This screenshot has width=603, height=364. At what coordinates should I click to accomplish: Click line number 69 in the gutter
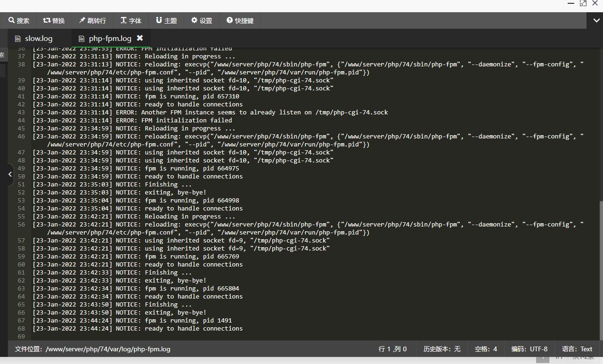21,336
